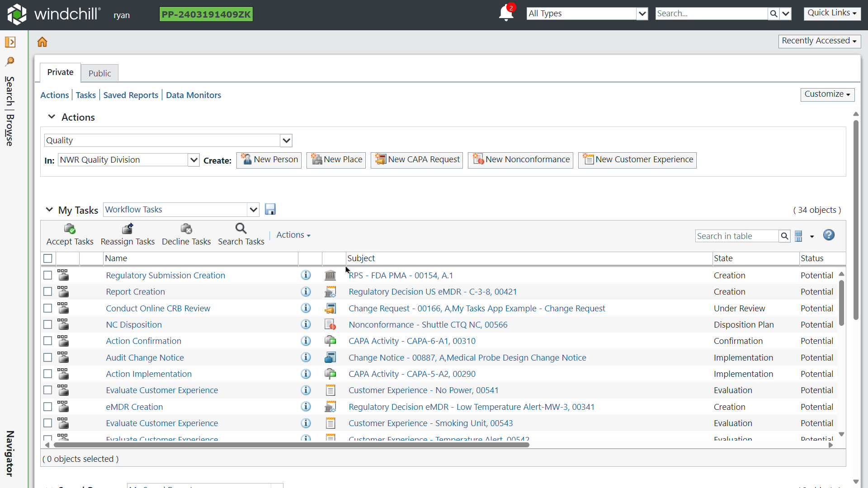Open the Customize menu
The width and height of the screenshot is (868, 488).
(827, 94)
